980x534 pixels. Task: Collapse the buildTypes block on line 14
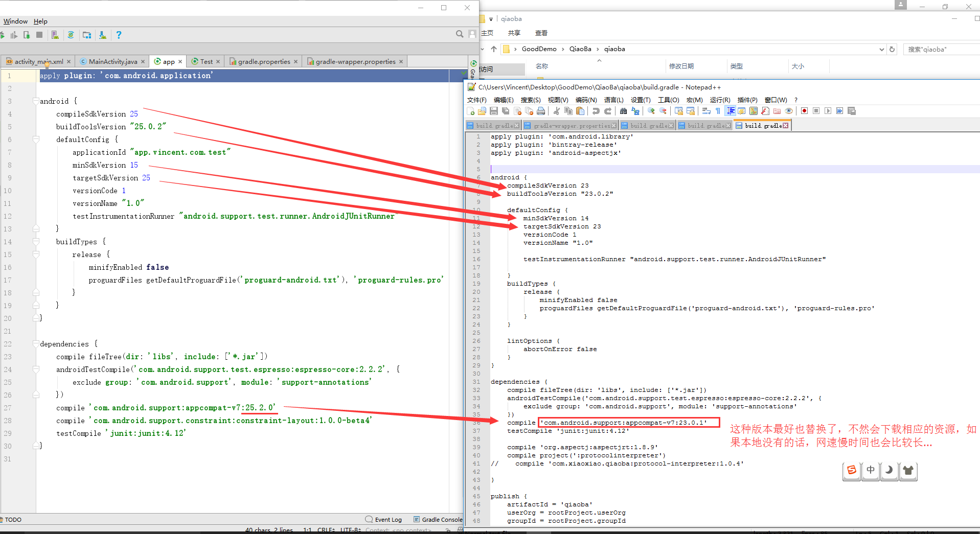point(36,241)
